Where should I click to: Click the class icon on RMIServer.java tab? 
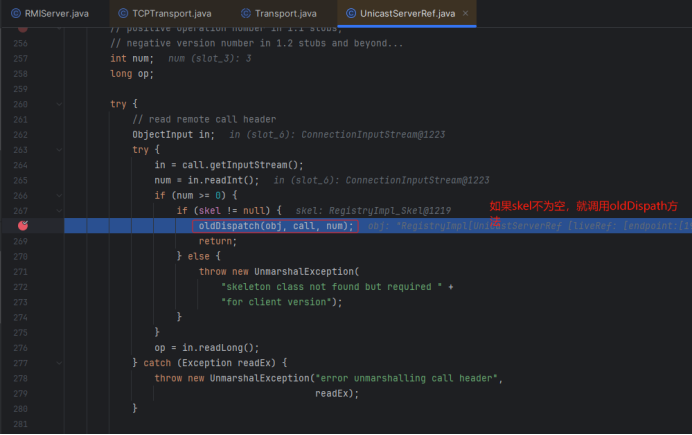(15, 13)
